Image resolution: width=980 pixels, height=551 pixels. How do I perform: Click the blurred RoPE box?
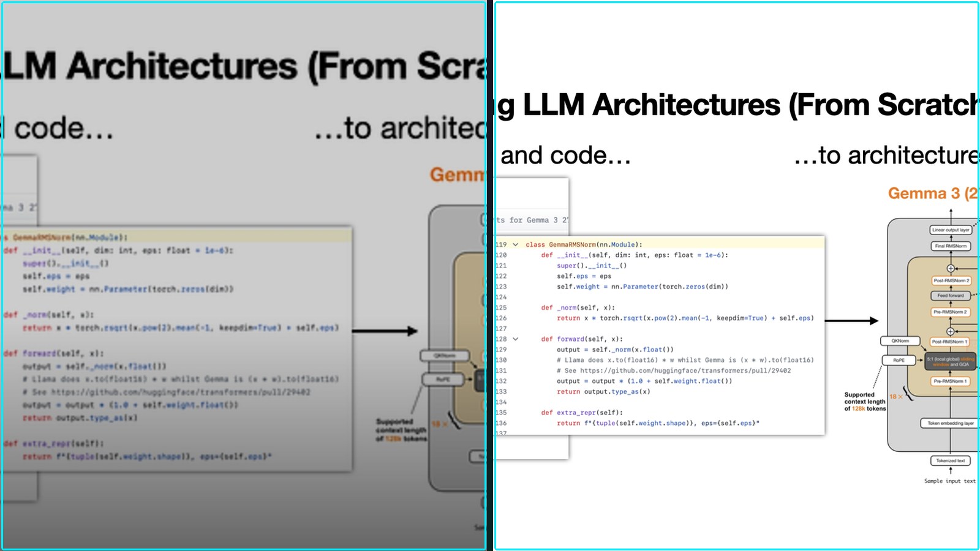443,380
